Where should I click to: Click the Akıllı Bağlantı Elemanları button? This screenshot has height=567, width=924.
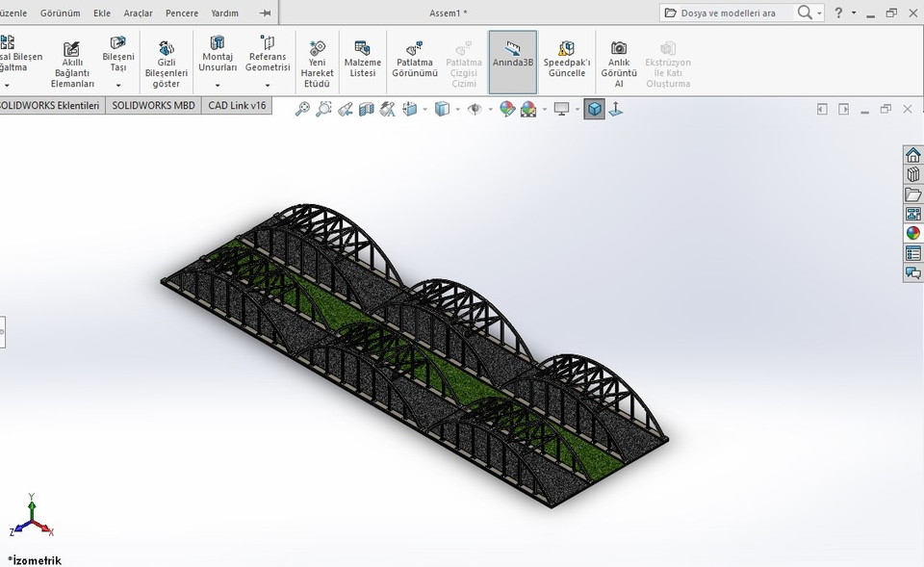[x=71, y=60]
